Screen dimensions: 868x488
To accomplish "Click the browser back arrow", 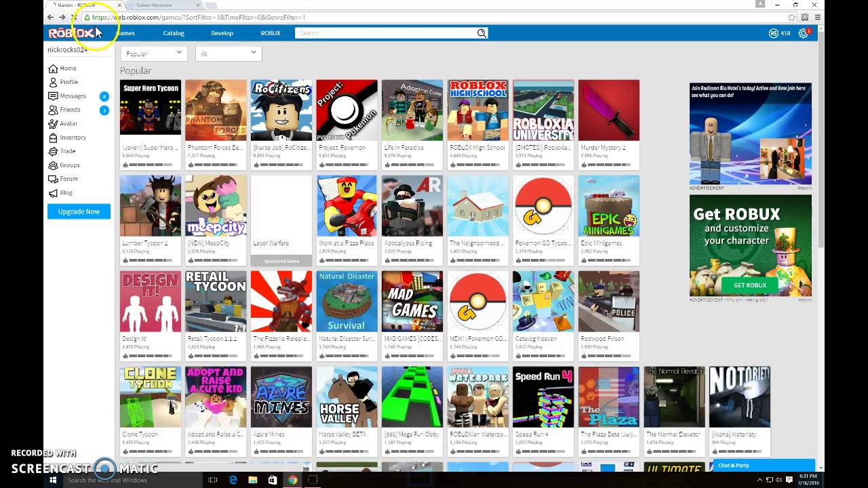I will tap(50, 17).
